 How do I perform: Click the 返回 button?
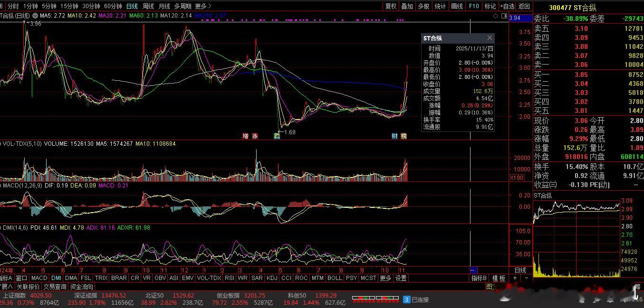(x=524, y=6)
